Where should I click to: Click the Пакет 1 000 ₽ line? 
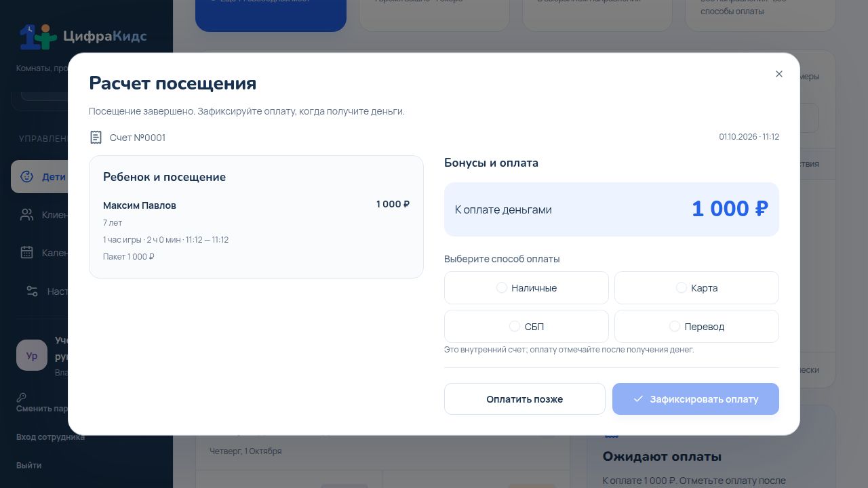click(x=129, y=257)
